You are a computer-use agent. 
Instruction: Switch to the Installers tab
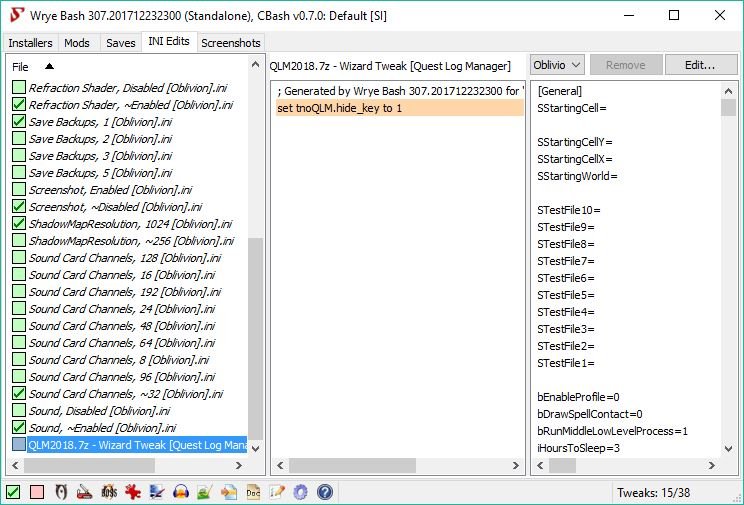[30, 43]
